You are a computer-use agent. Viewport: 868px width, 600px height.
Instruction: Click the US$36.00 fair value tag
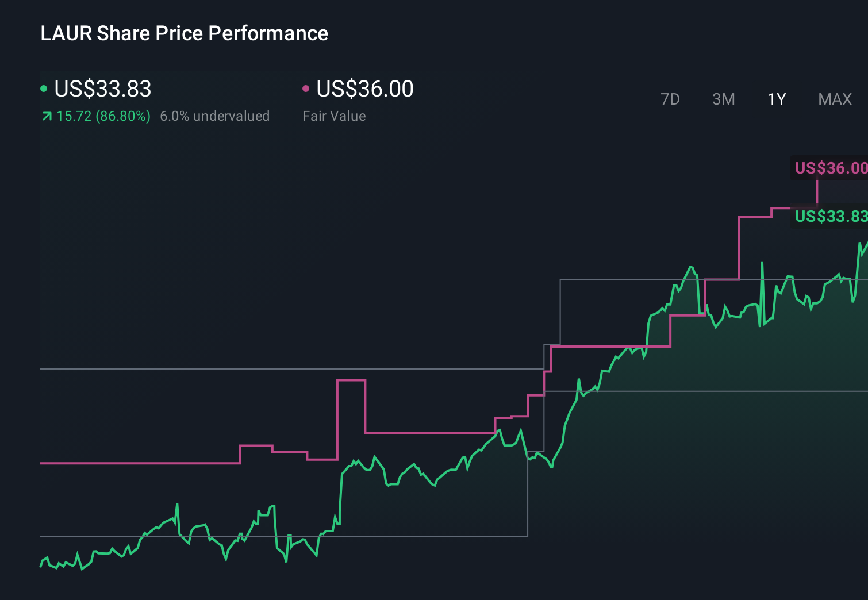pos(830,168)
